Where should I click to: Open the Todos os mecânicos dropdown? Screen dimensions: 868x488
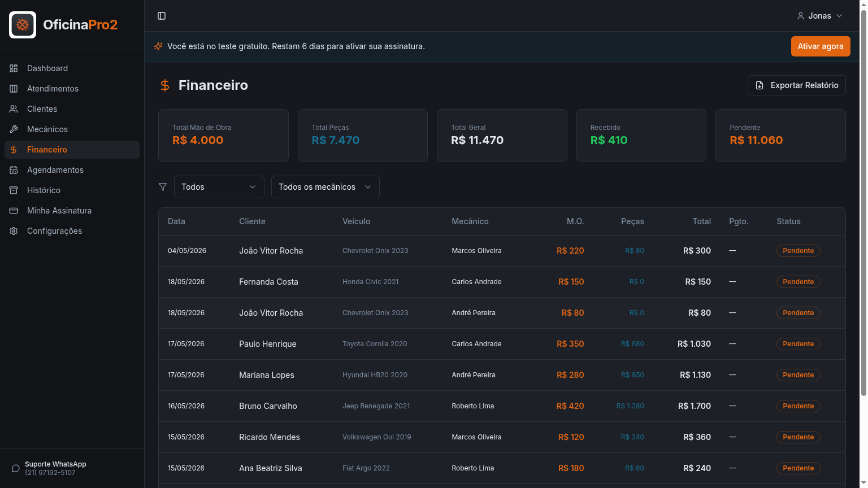325,187
